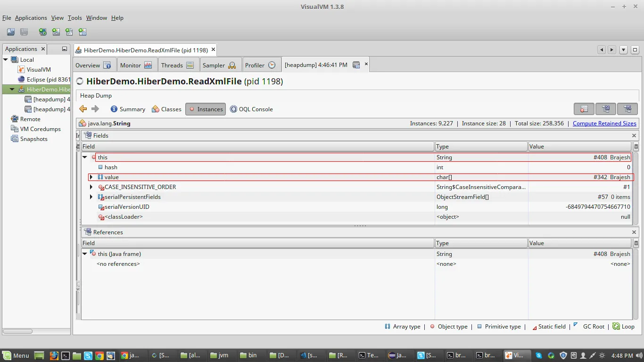Click the last green-plus toolbar icon
Screen dimensions: 644x362
83,32
